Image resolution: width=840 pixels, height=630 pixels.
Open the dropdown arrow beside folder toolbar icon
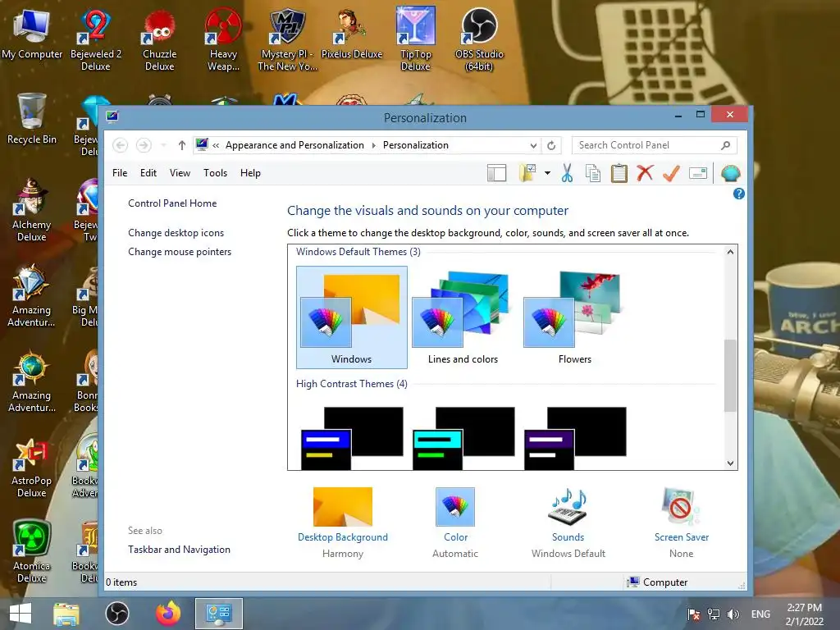(x=547, y=173)
